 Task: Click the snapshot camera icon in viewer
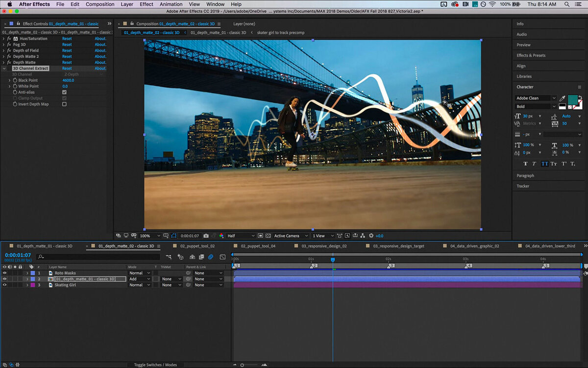pyautogui.click(x=206, y=236)
